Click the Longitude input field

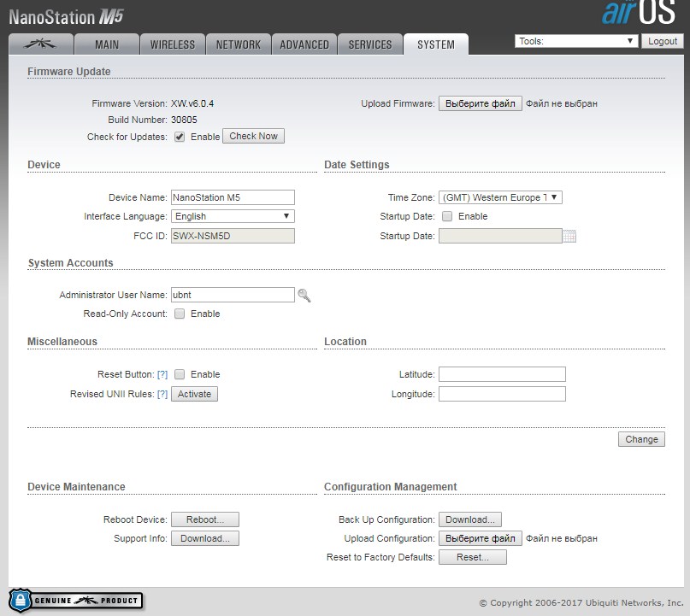click(502, 394)
